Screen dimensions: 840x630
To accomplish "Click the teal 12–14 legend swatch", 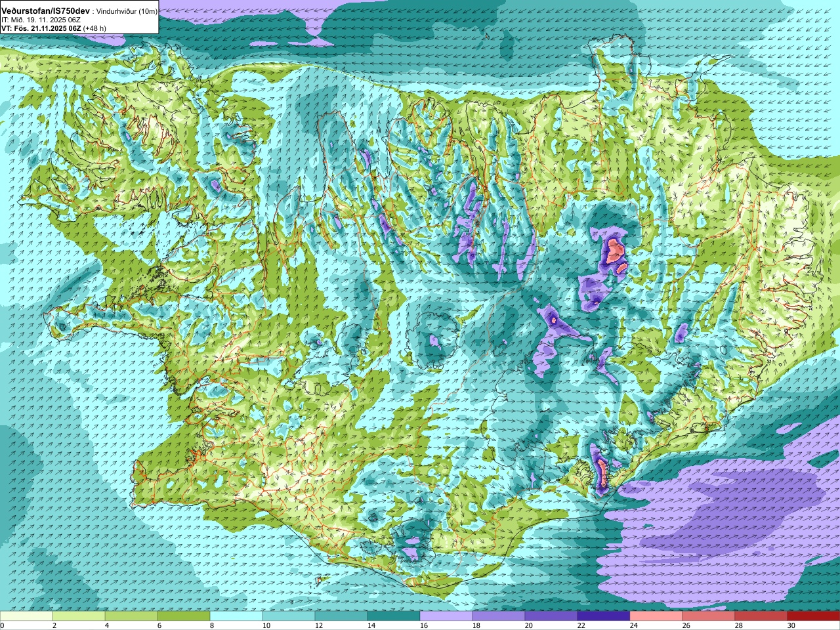I will [341, 616].
